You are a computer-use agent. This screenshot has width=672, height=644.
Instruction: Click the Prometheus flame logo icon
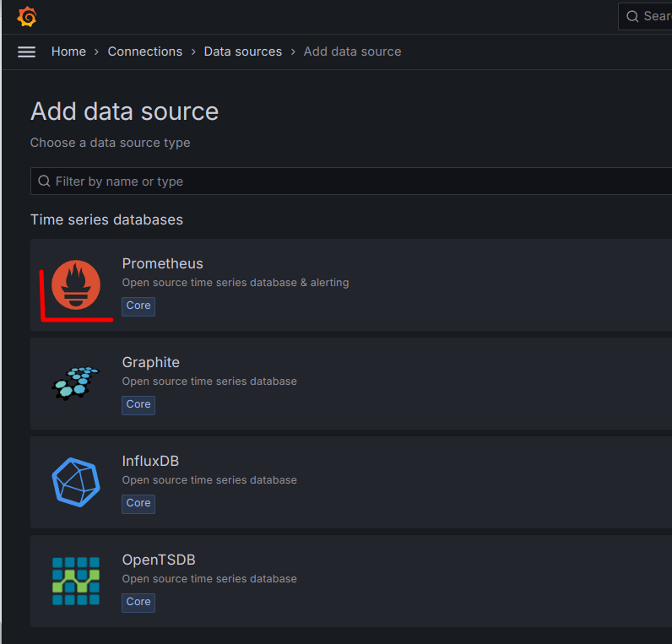click(x=76, y=284)
